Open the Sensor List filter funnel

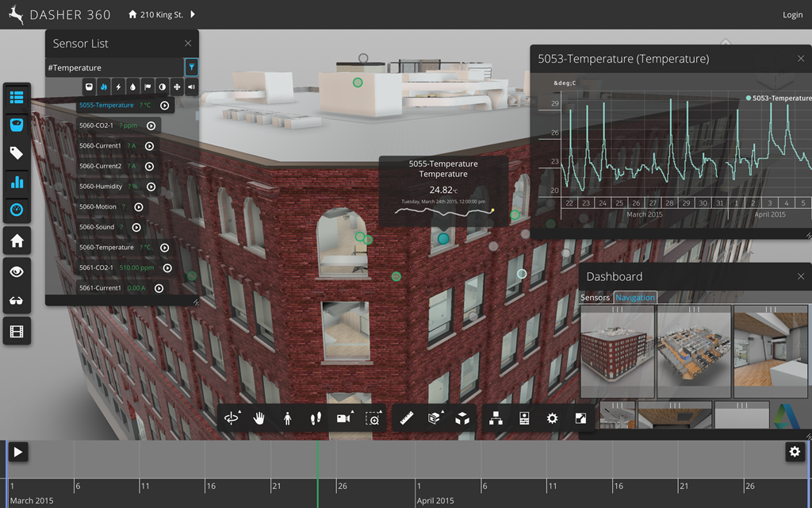point(191,67)
